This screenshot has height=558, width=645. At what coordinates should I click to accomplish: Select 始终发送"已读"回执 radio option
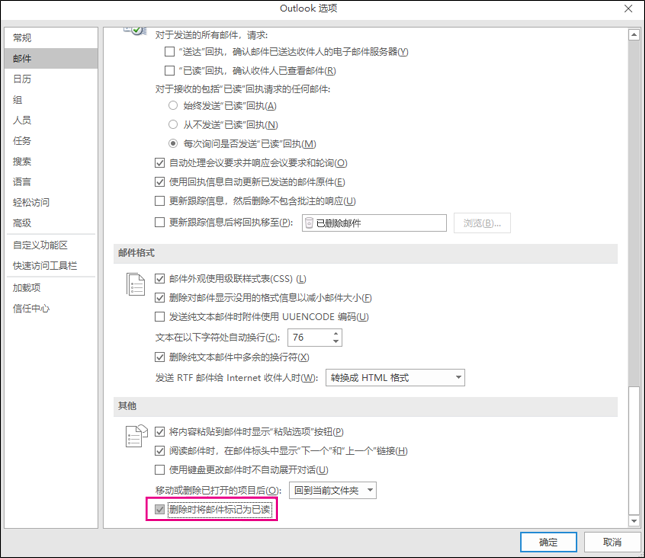coord(173,106)
